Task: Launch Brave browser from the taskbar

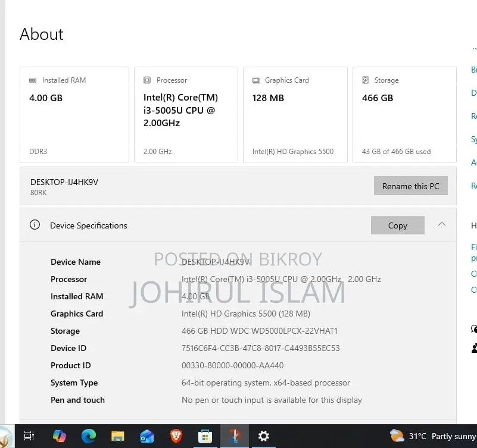Action: pyautogui.click(x=176, y=437)
